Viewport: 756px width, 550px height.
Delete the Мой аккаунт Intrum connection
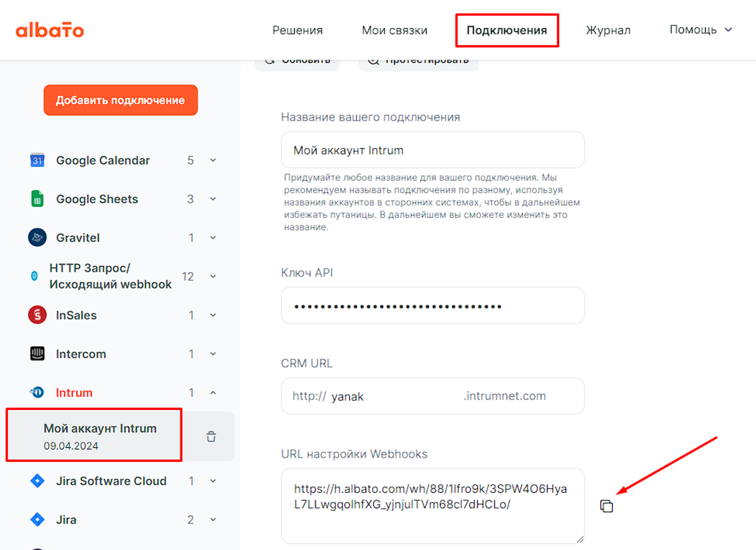211,436
